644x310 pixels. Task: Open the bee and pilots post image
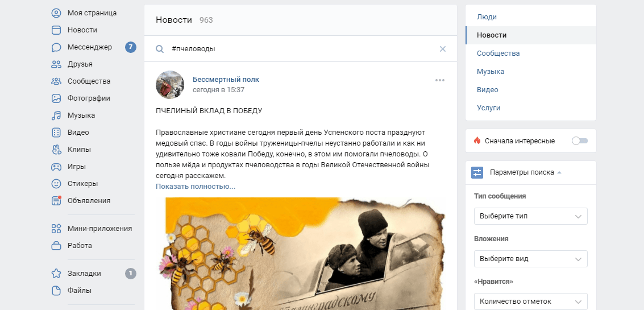pos(300,254)
